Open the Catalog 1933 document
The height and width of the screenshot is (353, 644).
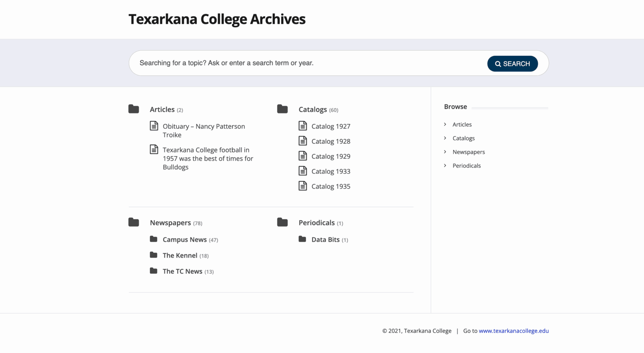coord(331,171)
